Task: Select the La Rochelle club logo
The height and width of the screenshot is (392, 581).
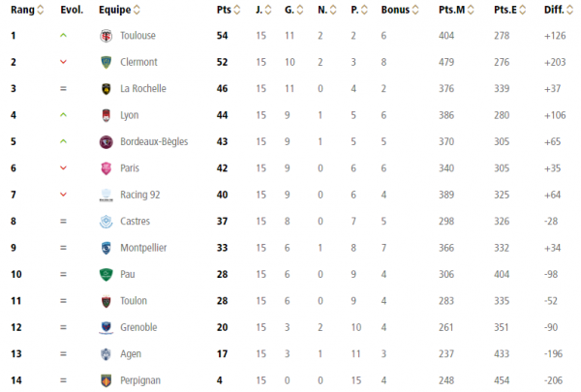Action: pyautogui.click(x=106, y=89)
